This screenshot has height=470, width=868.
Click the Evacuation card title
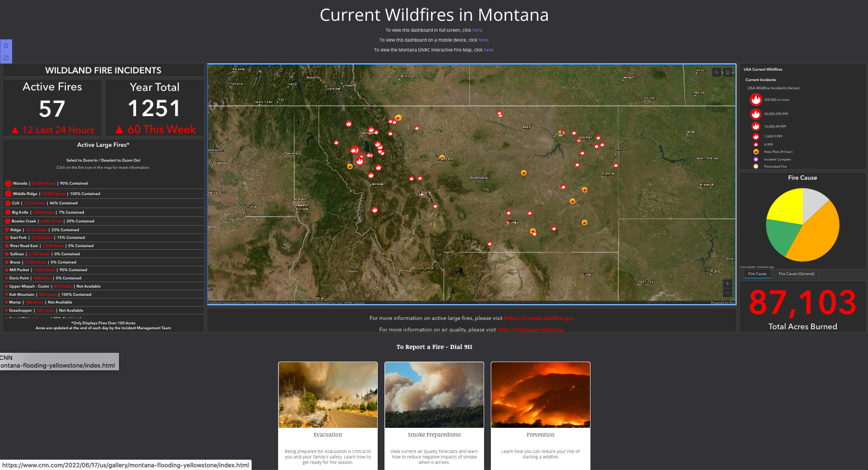[328, 435]
